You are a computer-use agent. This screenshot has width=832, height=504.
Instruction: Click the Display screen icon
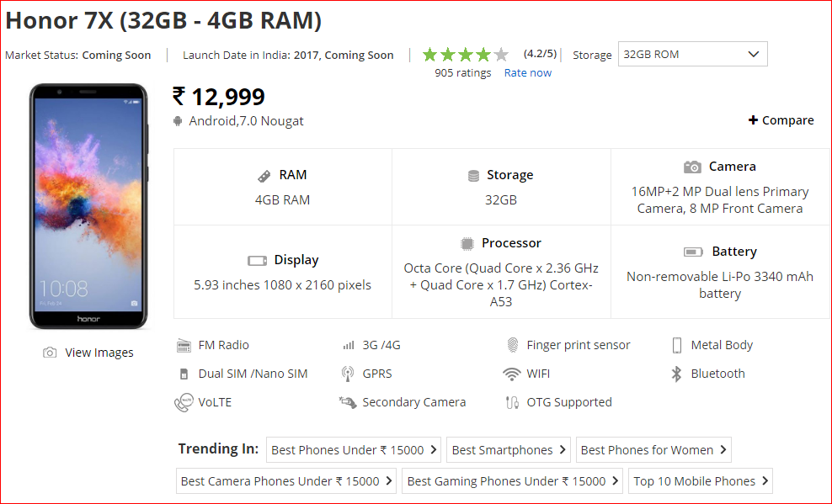tap(258, 261)
